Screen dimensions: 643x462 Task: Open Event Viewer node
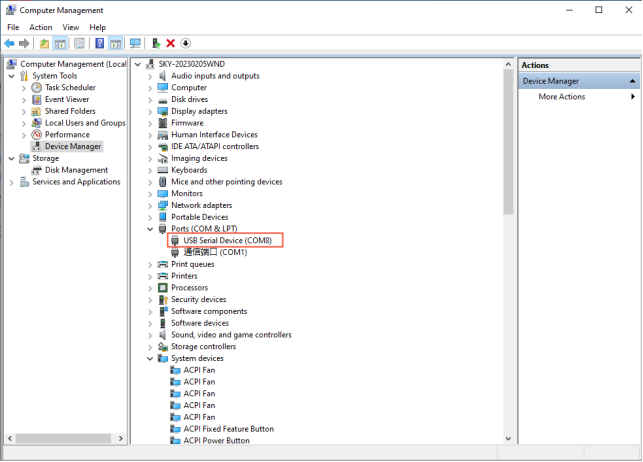(x=66, y=100)
